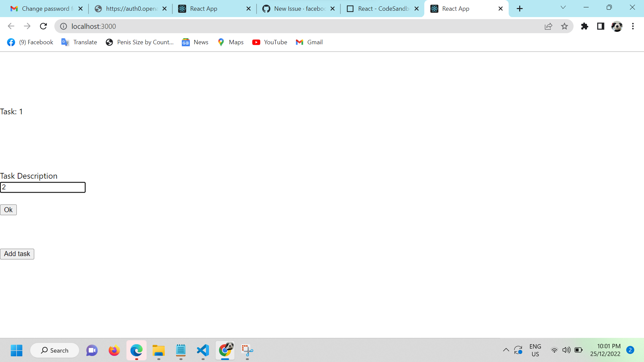This screenshot has height=362, width=644.
Task: Click inside the Task Description field
Action: [x=43, y=187]
